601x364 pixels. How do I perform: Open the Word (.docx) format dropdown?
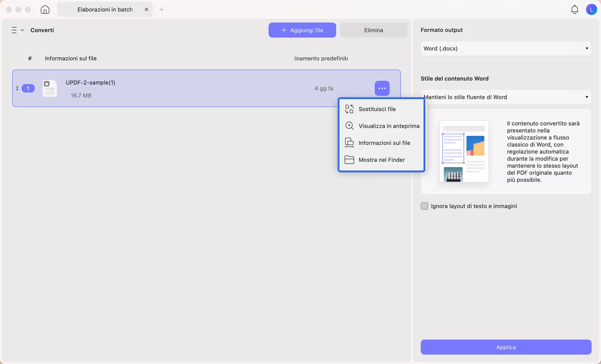click(x=506, y=48)
